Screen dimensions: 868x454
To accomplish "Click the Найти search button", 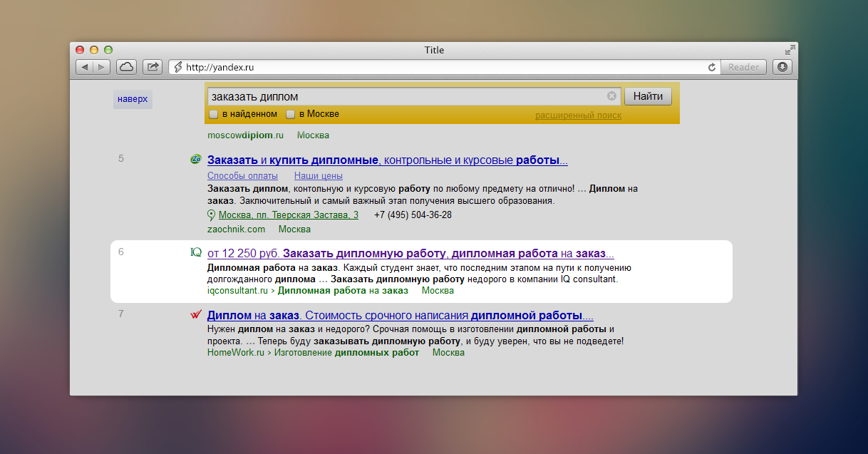I will coord(648,96).
